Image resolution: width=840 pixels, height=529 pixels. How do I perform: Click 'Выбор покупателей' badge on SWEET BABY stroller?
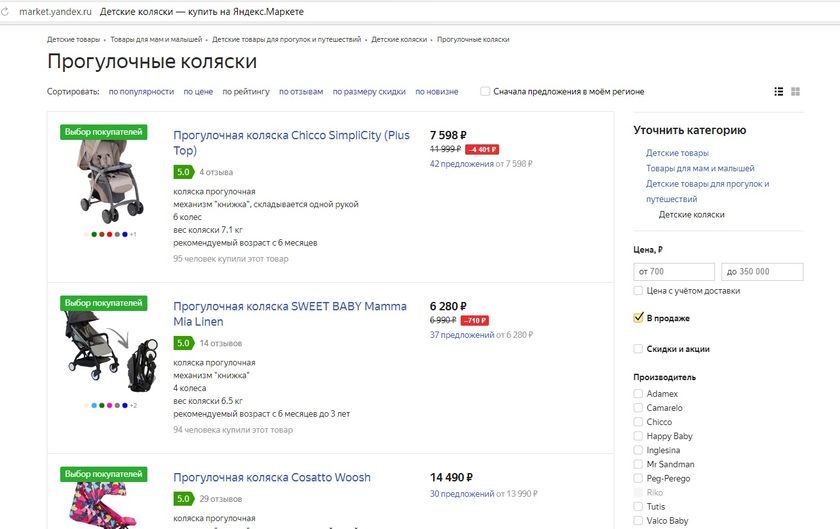pos(103,303)
